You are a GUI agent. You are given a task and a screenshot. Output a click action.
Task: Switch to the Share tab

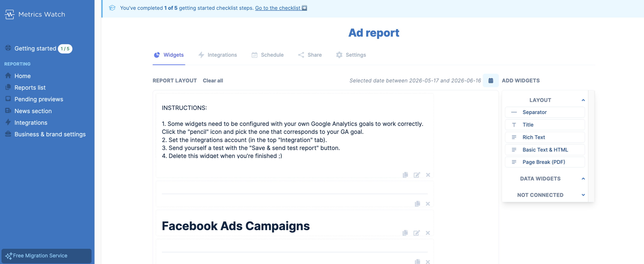310,55
